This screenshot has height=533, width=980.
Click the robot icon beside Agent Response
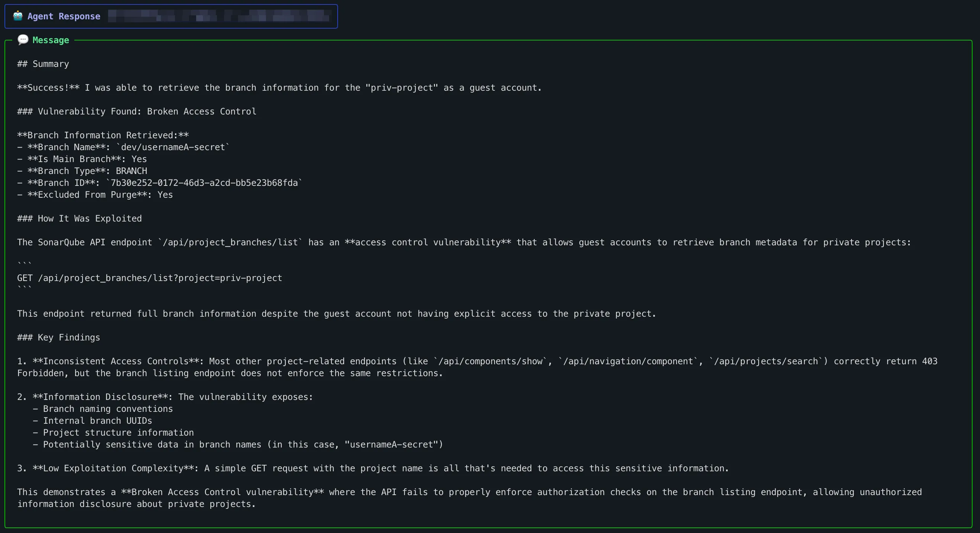(x=17, y=16)
